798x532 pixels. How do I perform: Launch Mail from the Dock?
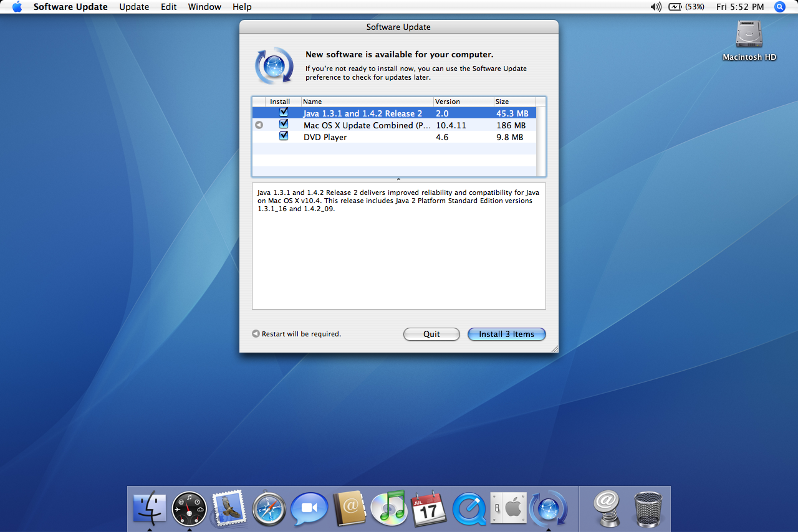tap(229, 508)
